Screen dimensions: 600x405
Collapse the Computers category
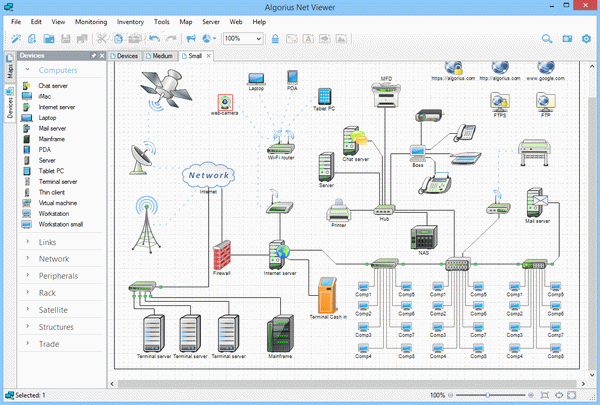(28, 70)
